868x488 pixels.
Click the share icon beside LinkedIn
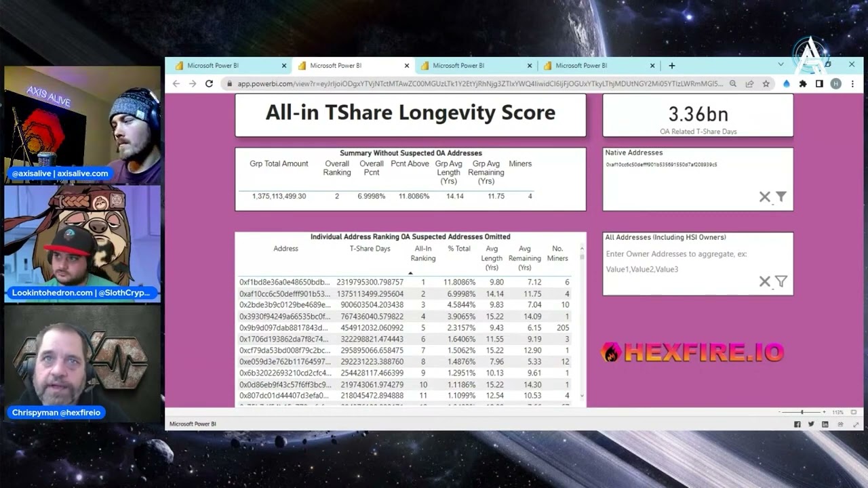click(840, 424)
